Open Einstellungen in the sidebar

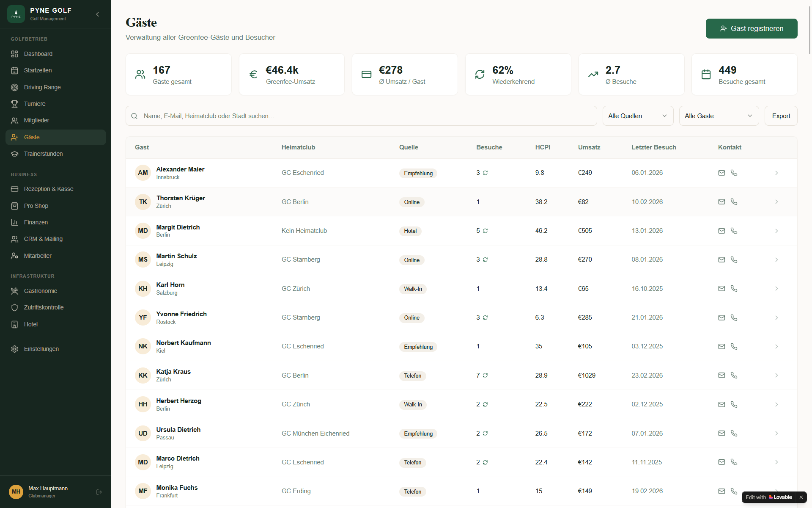[41, 349]
